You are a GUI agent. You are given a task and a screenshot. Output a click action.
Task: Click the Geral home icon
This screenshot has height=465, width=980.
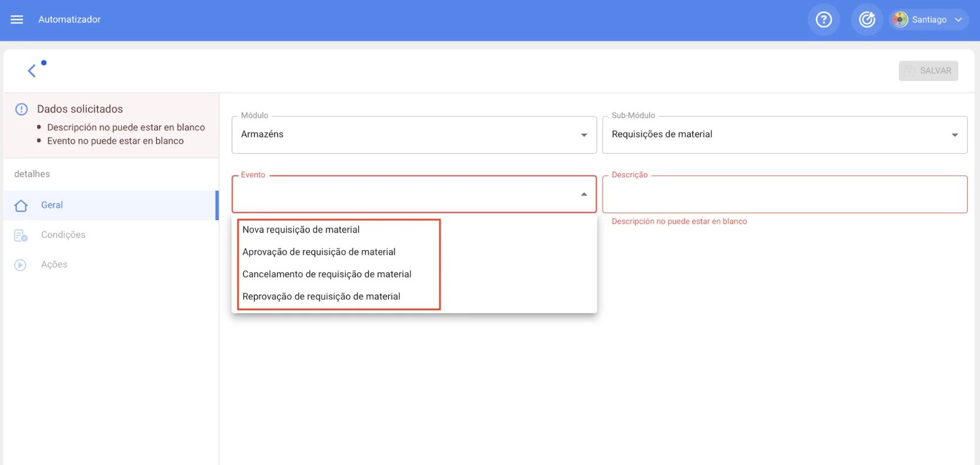click(21, 205)
